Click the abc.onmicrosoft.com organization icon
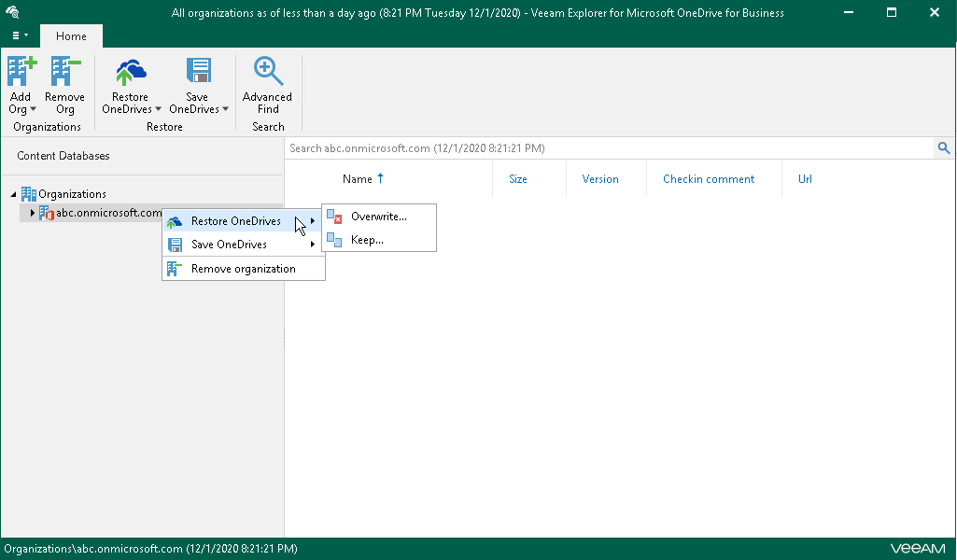The image size is (957, 560). click(47, 213)
